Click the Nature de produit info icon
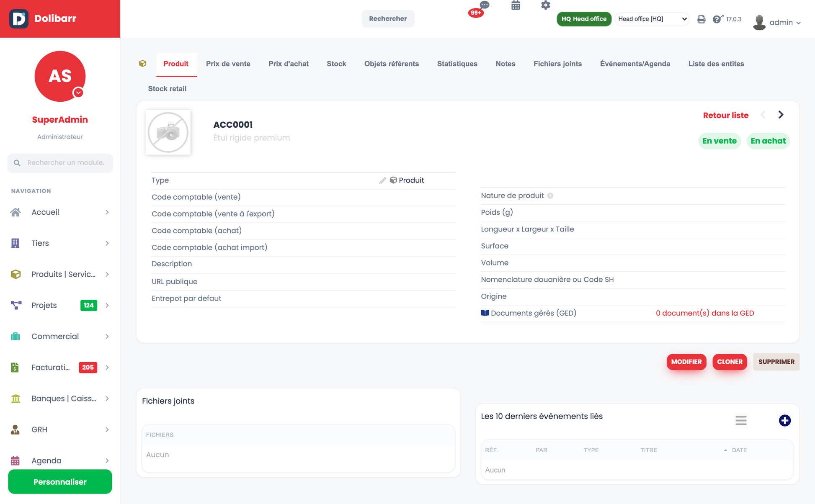815x504 pixels. coord(550,196)
